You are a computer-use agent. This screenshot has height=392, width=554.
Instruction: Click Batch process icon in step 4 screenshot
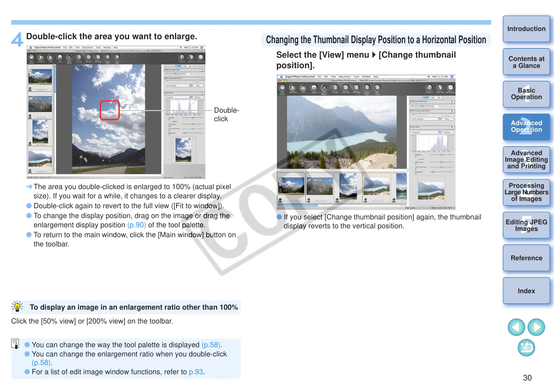201,58
